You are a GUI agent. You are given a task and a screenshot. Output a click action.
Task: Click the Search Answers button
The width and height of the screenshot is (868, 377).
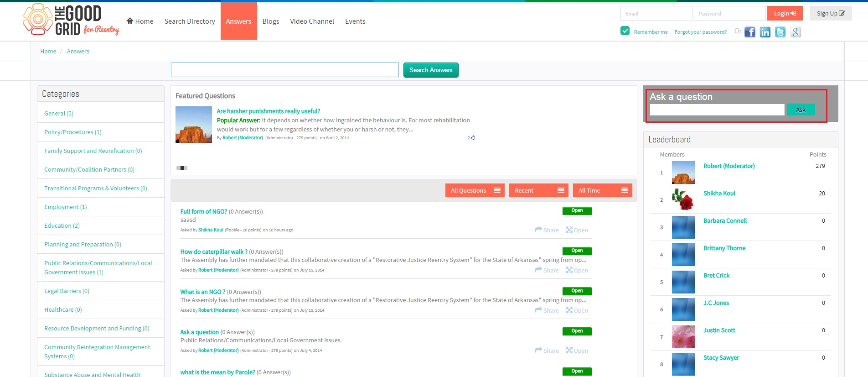pyautogui.click(x=431, y=70)
